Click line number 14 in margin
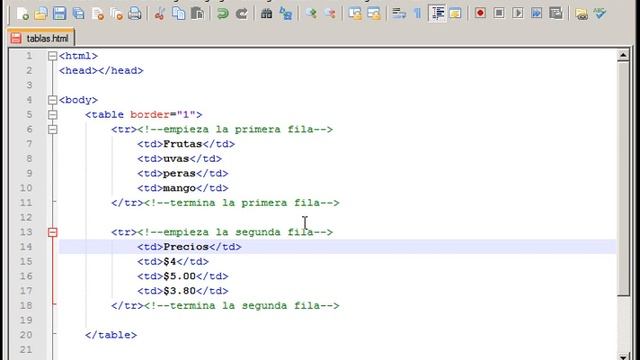Screen dimensions: 640x360 26,247
